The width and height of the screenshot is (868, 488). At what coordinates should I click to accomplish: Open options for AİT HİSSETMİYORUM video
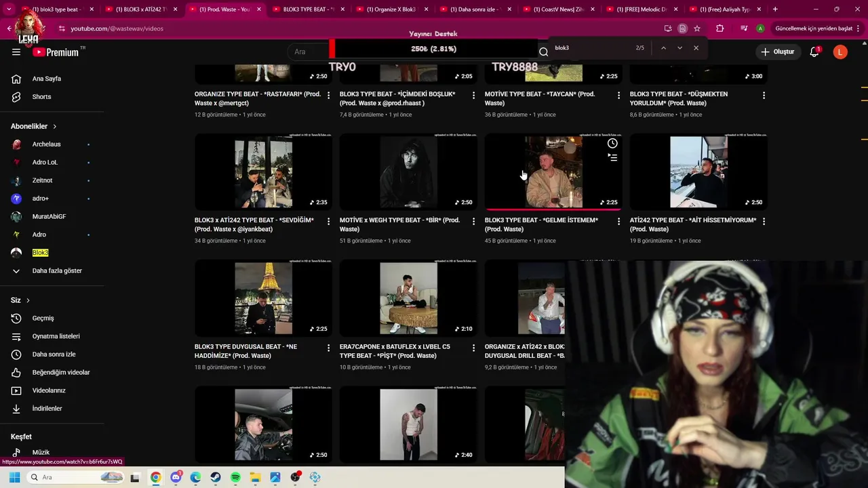(764, 222)
